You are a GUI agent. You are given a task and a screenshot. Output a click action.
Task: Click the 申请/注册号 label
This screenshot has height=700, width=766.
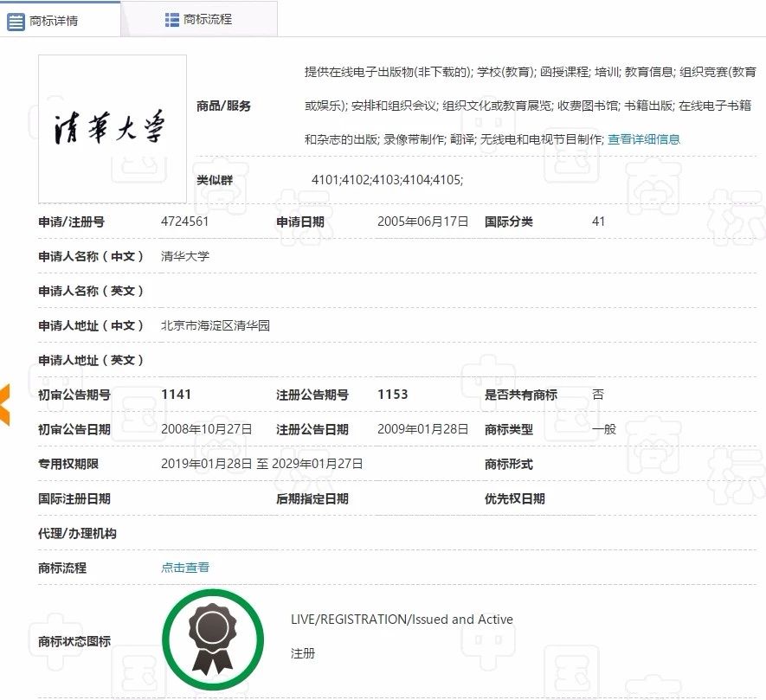click(x=71, y=222)
